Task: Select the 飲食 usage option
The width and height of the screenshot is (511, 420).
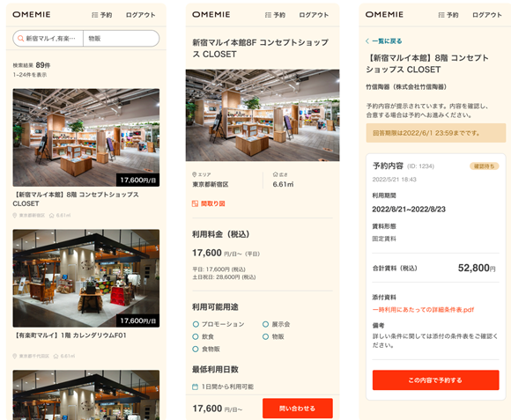Action: click(203, 336)
